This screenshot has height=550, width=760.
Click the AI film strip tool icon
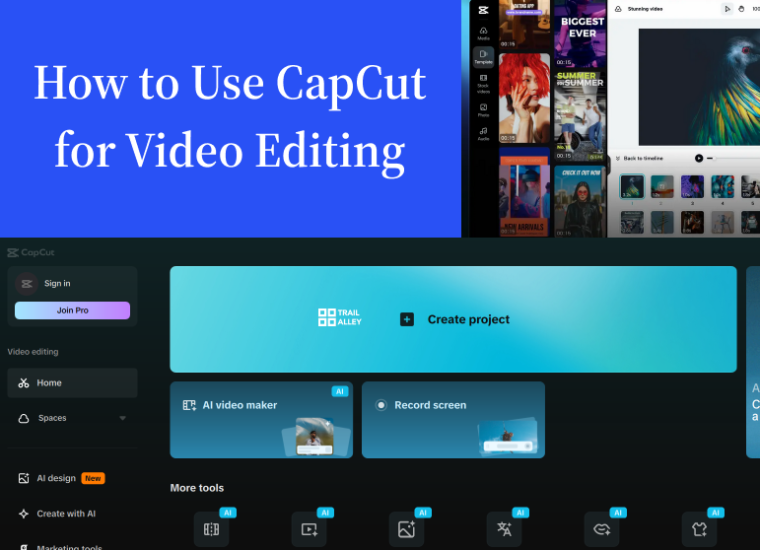pos(211,530)
